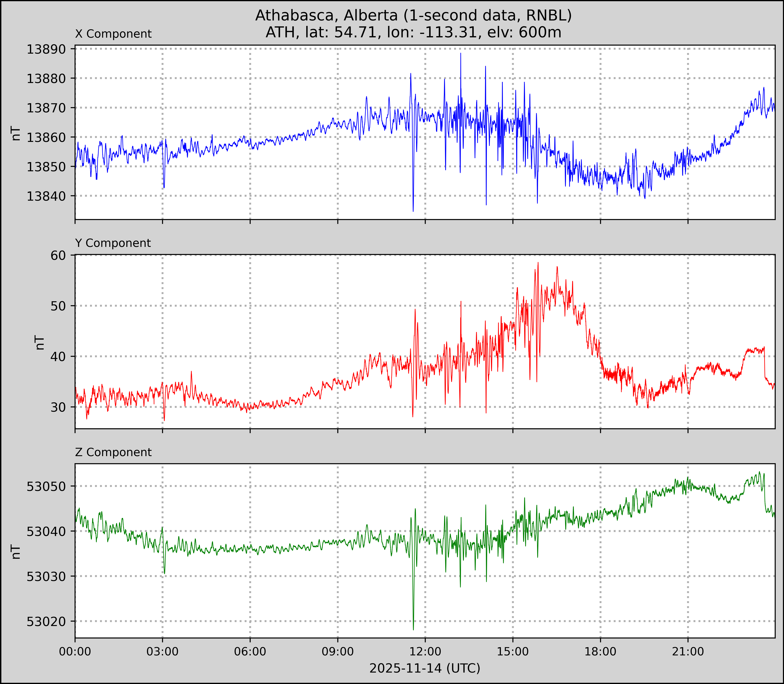This screenshot has width=784, height=684.
Task: Click the 60 tick label on Y plot
Action: pyautogui.click(x=58, y=255)
